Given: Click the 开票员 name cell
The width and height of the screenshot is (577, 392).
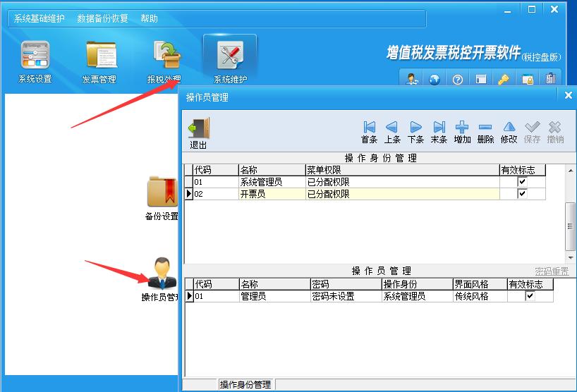Looking at the screenshot, I should (272, 194).
